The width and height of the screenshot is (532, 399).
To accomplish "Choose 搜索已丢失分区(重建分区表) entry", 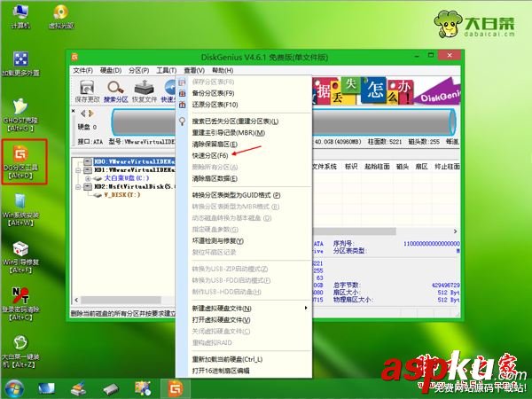I will (x=244, y=121).
